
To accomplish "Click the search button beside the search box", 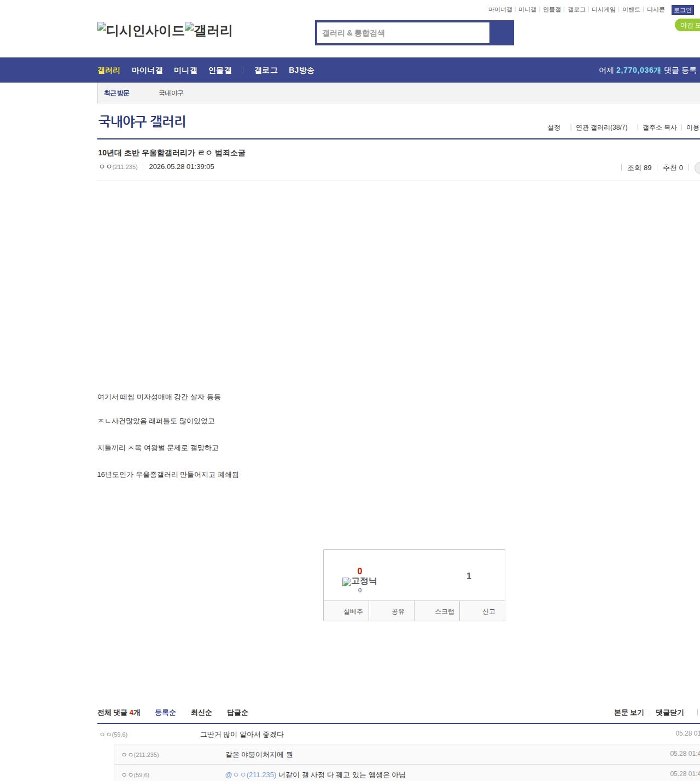I will pos(501,33).
